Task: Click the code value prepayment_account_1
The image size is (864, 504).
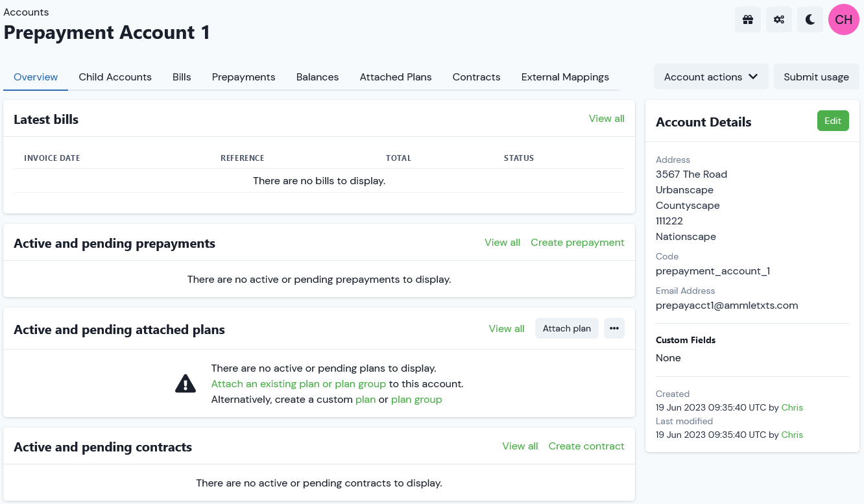Action: tap(713, 270)
